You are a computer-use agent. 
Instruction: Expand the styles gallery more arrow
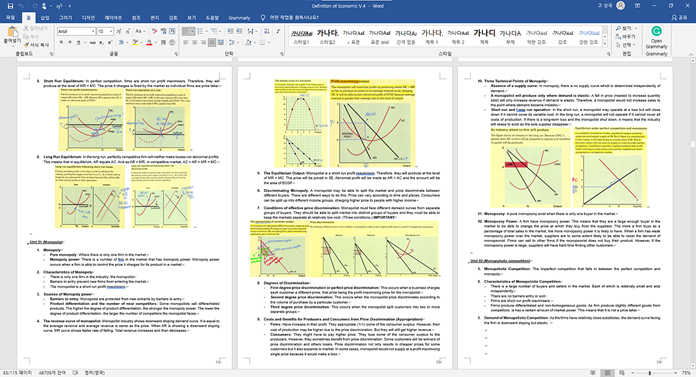[x=605, y=44]
